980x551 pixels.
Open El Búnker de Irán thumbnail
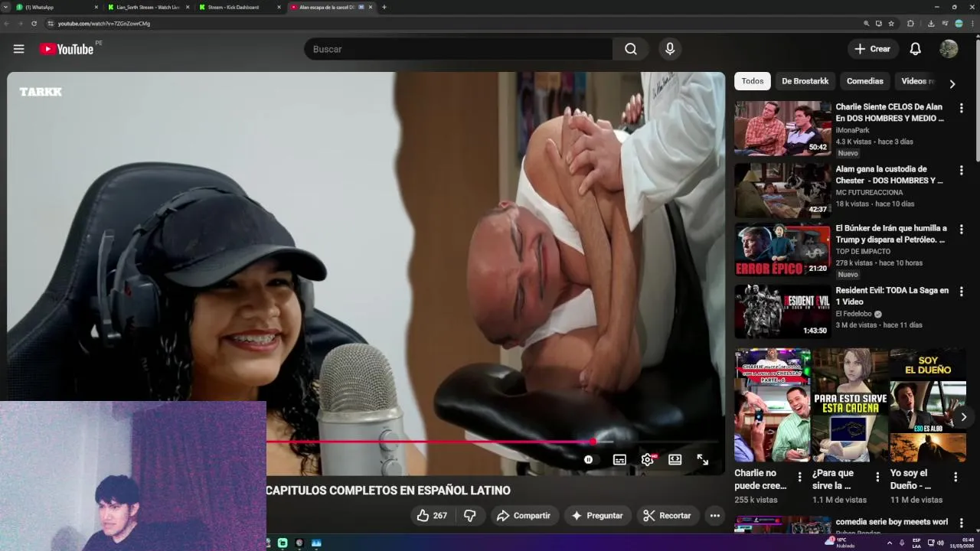[782, 249]
